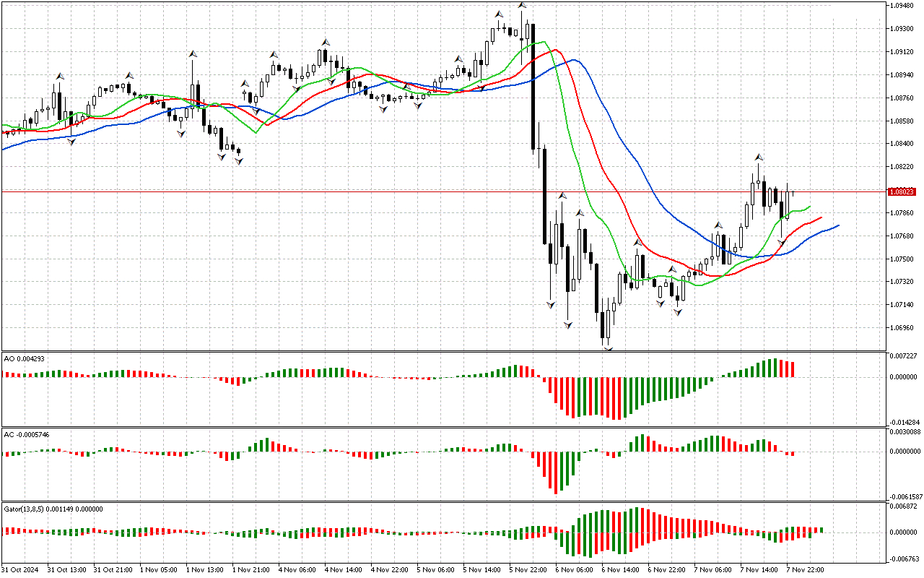
Task: Click the 4 Nov 22:00 time label
Action: (389, 570)
